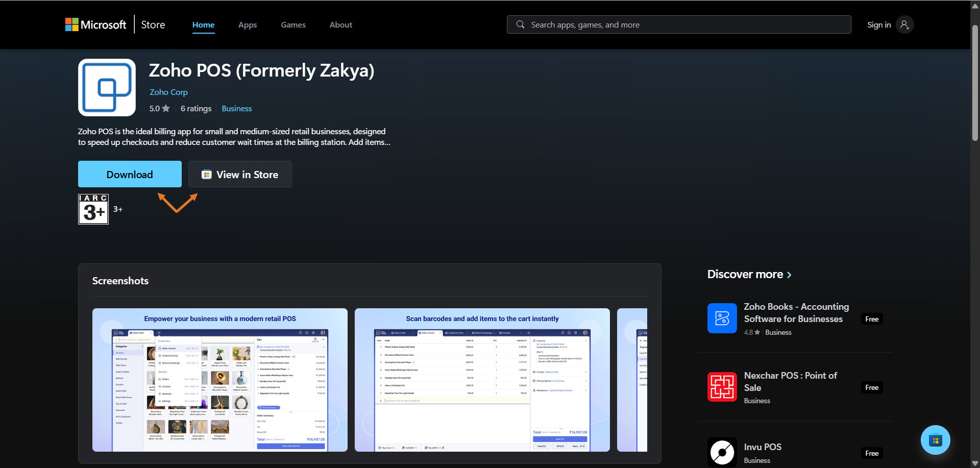Image resolution: width=980 pixels, height=468 pixels.
Task: Click View in Store button
Action: [240, 174]
